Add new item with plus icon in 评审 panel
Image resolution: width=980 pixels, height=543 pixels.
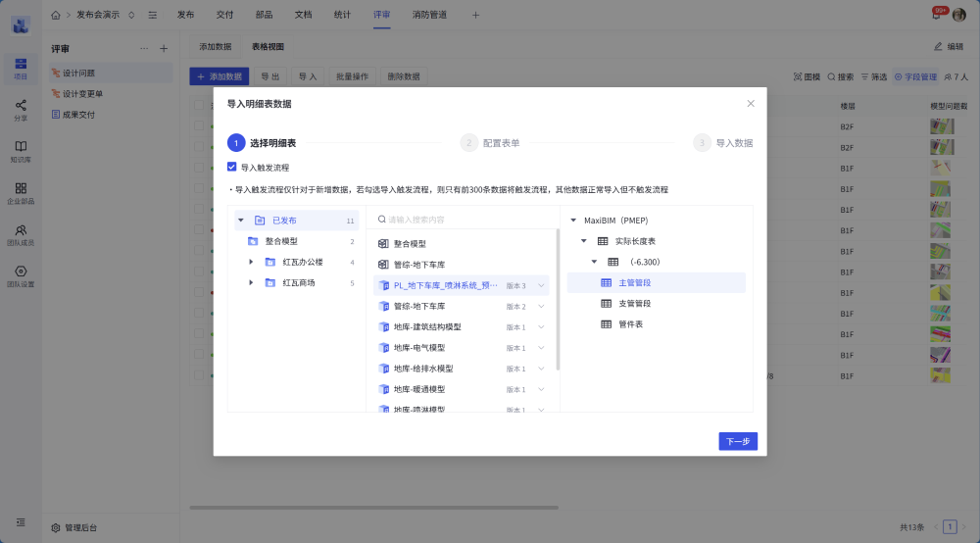[164, 48]
